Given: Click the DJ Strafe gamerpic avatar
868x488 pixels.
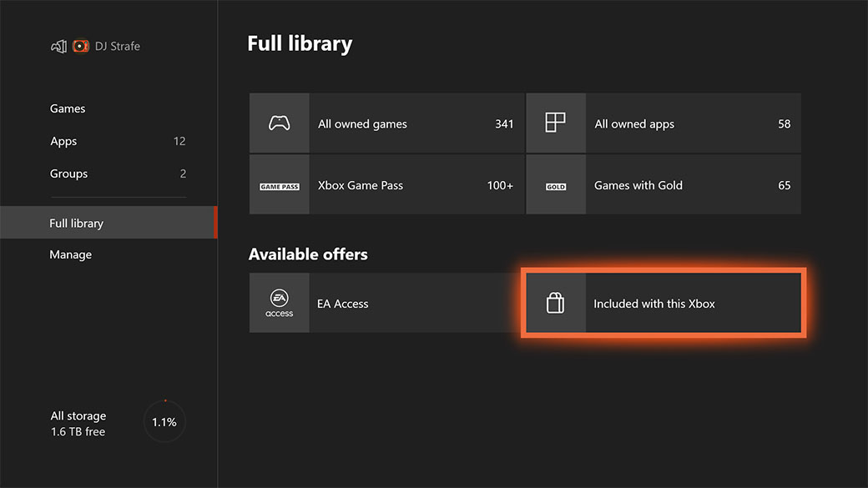Looking at the screenshot, I should [x=80, y=46].
